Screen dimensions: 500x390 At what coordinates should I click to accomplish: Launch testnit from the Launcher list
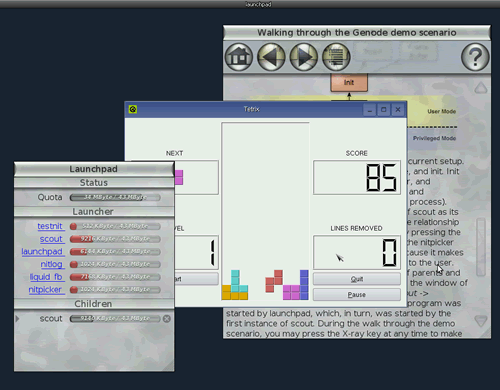tap(50, 226)
